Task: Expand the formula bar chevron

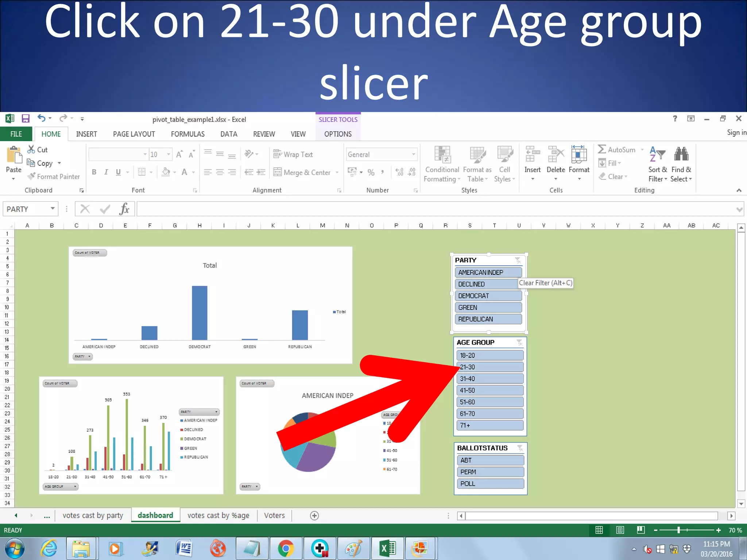Action: [739, 209]
